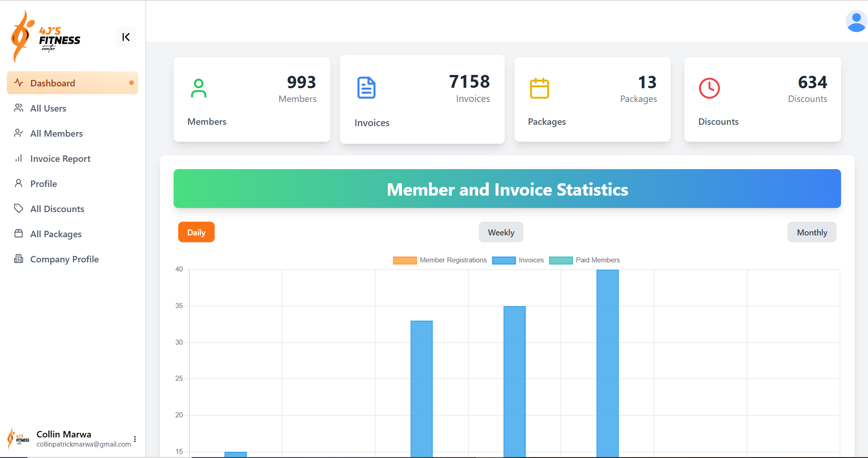Toggle Member Registrations legend series
The image size is (868, 458).
click(439, 260)
